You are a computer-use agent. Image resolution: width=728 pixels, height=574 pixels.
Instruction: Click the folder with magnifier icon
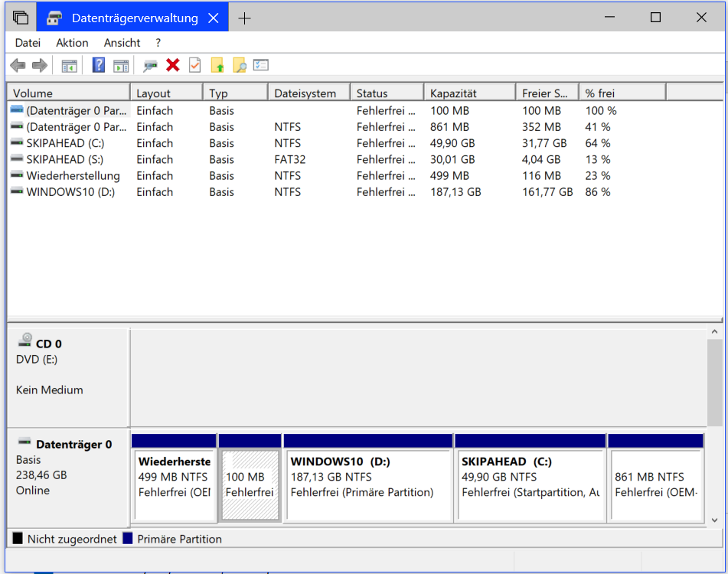click(x=239, y=65)
